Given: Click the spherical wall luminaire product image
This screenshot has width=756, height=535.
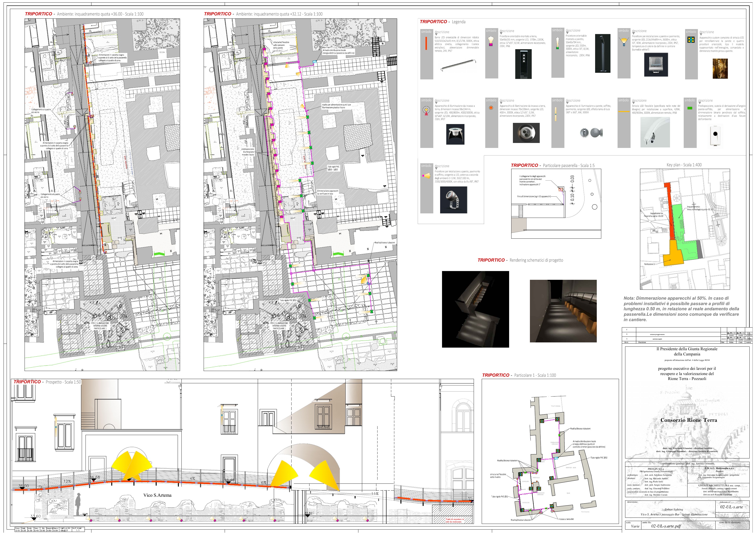Looking at the screenshot, I should coord(591,133).
